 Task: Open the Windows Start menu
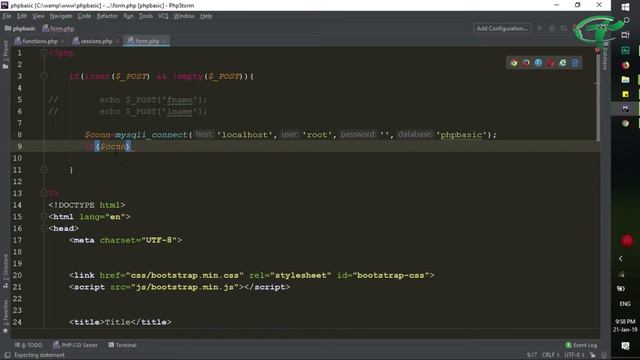(625, 7)
